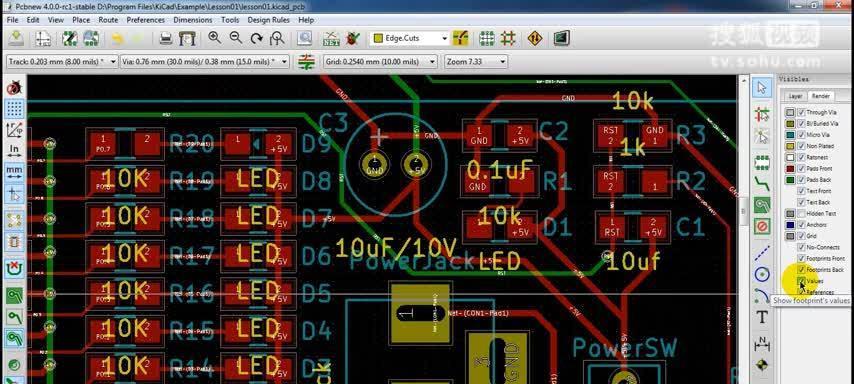Open the Edge.Cuts layer dropdown
Image resolution: width=854 pixels, height=384 pixels.
click(410, 39)
